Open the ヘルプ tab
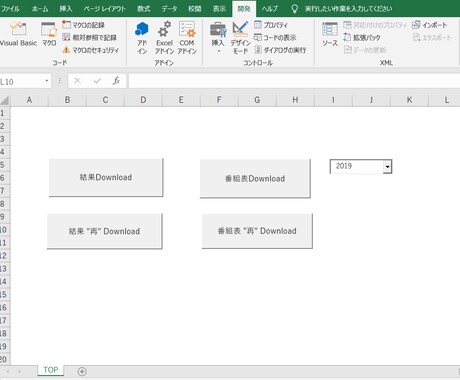This screenshot has width=460, height=380. (x=269, y=9)
